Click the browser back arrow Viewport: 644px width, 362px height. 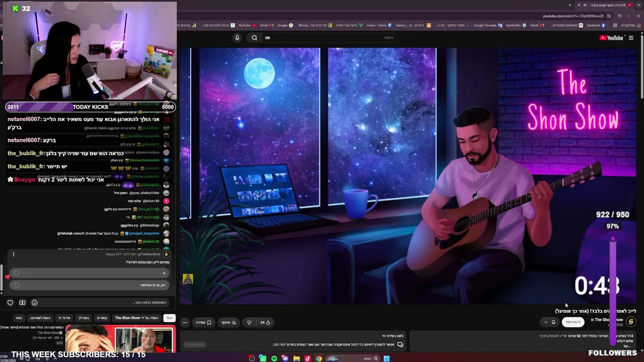pos(638,16)
